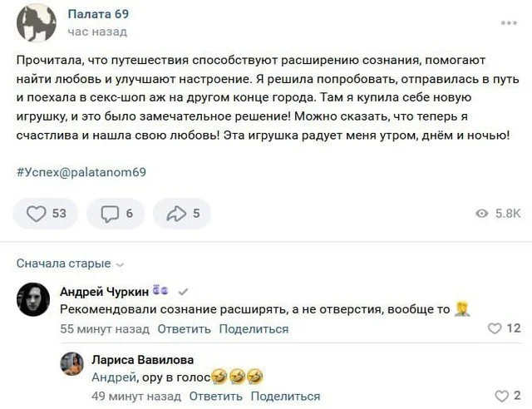Click 'Поделиться' under Лариса's reply

coord(285,397)
